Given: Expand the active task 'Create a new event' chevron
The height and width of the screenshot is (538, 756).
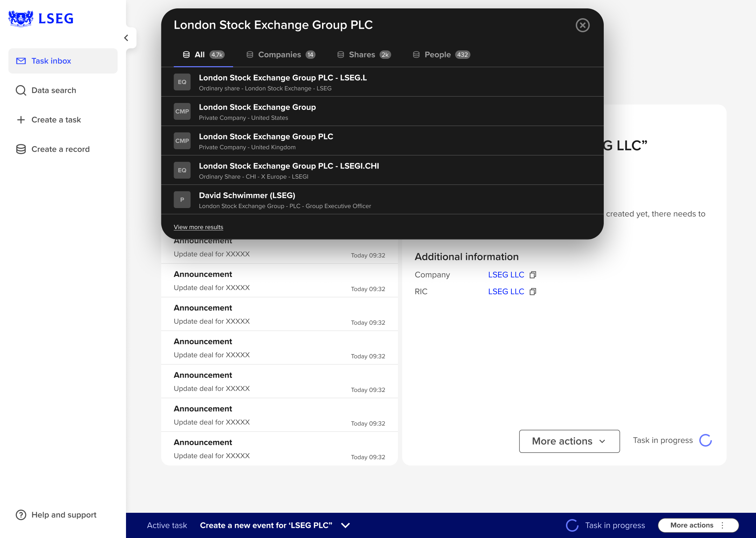Looking at the screenshot, I should click(x=345, y=525).
